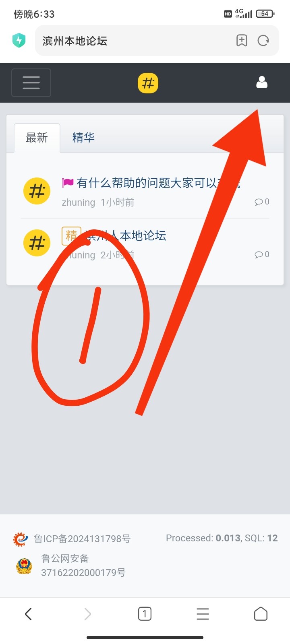Go back with the browser back arrow
Image resolution: width=290 pixels, height=644 pixels.
(x=28, y=614)
